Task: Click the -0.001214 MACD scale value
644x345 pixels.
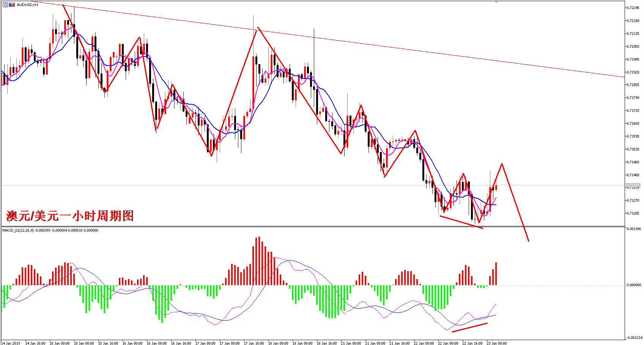Action: click(634, 338)
